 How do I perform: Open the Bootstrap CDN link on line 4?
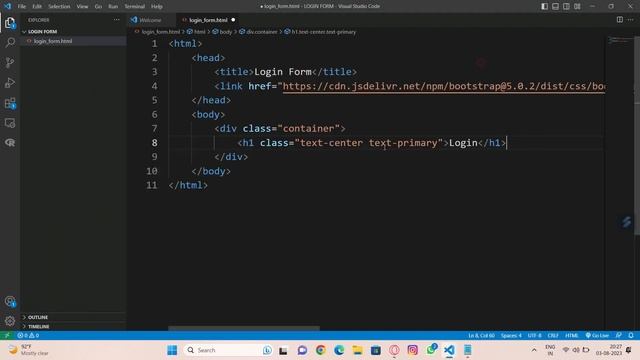tap(444, 86)
